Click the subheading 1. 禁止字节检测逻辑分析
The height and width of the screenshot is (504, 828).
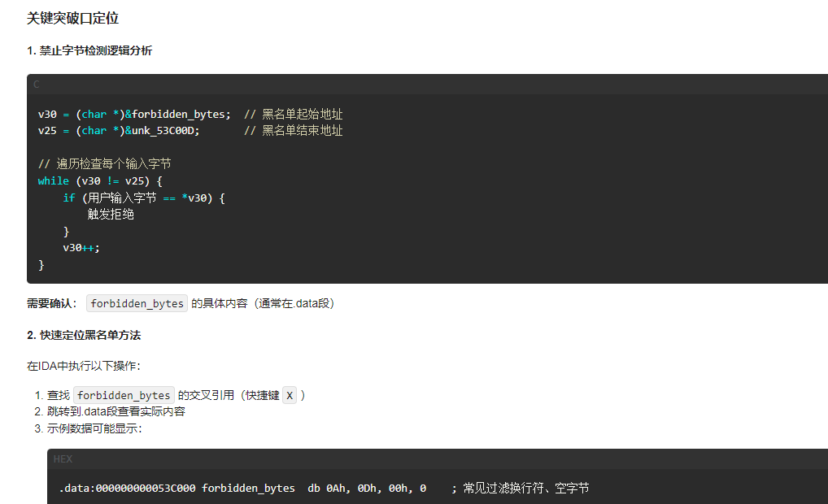(89, 50)
